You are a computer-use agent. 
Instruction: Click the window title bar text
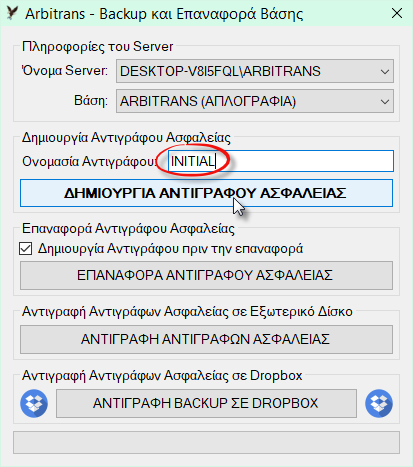click(x=164, y=14)
